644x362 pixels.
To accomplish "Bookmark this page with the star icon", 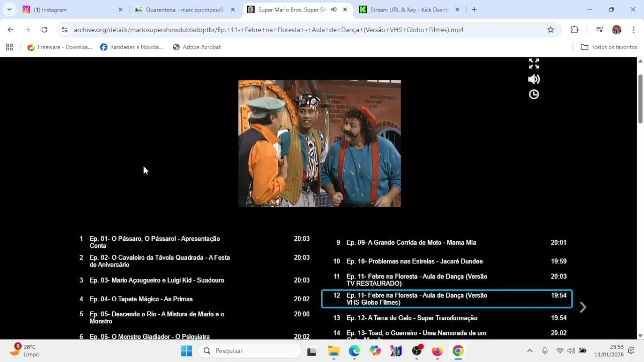I will pyautogui.click(x=550, y=30).
